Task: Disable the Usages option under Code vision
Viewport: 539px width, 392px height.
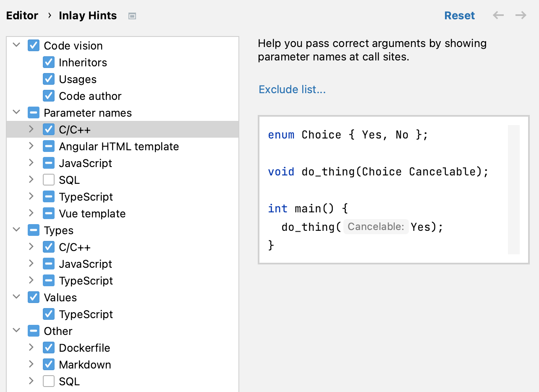Action: pos(49,79)
